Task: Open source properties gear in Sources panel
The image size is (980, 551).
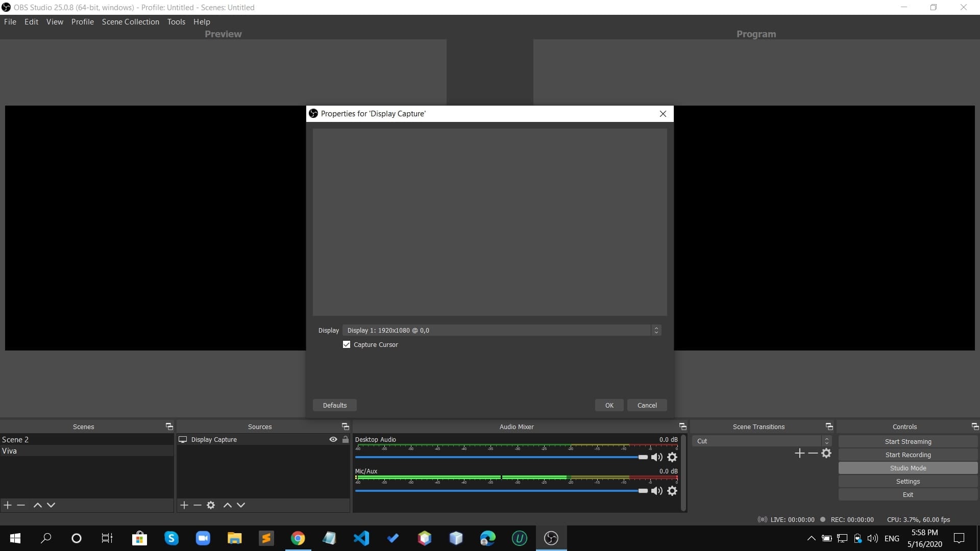Action: point(211,505)
